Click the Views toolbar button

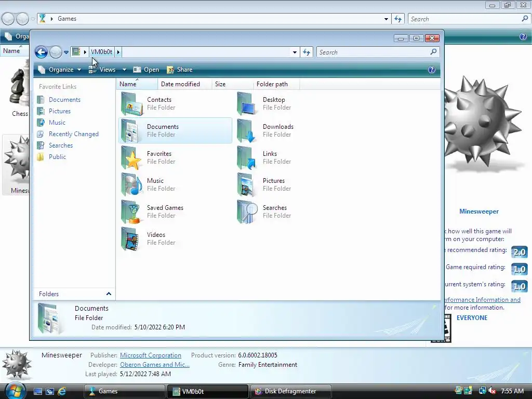click(x=102, y=70)
